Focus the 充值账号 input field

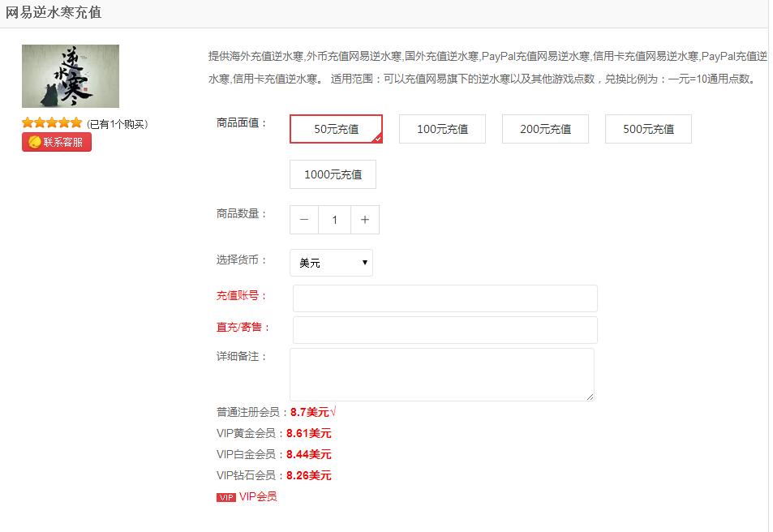click(445, 298)
